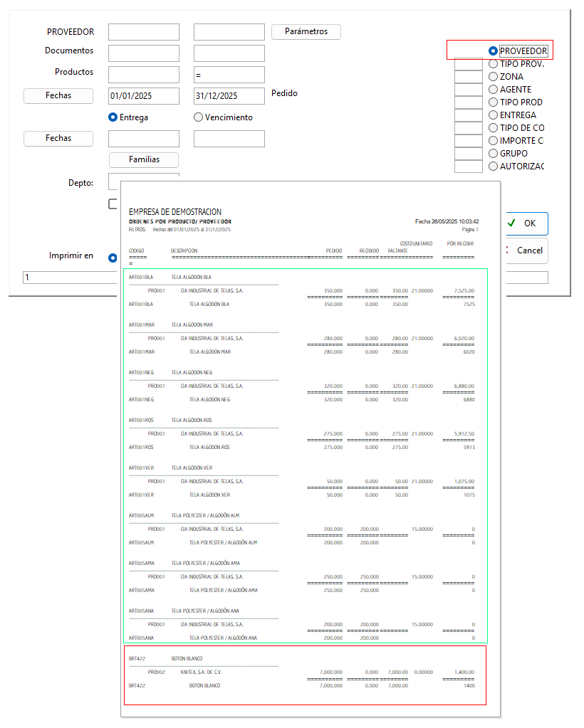The width and height of the screenshot is (584, 728).
Task: Choose the ZONA radio option
Action: coord(493,77)
